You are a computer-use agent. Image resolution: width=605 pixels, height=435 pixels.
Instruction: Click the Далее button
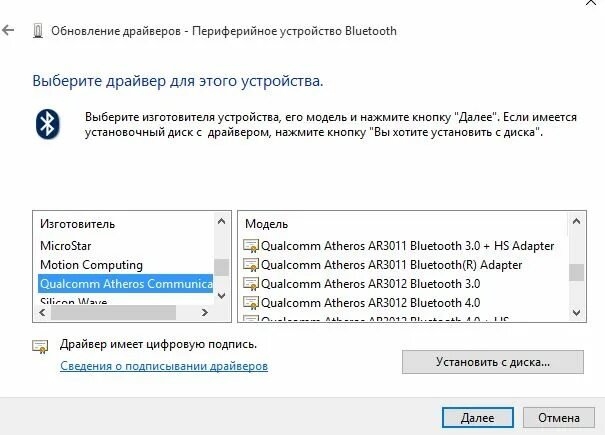[x=478, y=418]
